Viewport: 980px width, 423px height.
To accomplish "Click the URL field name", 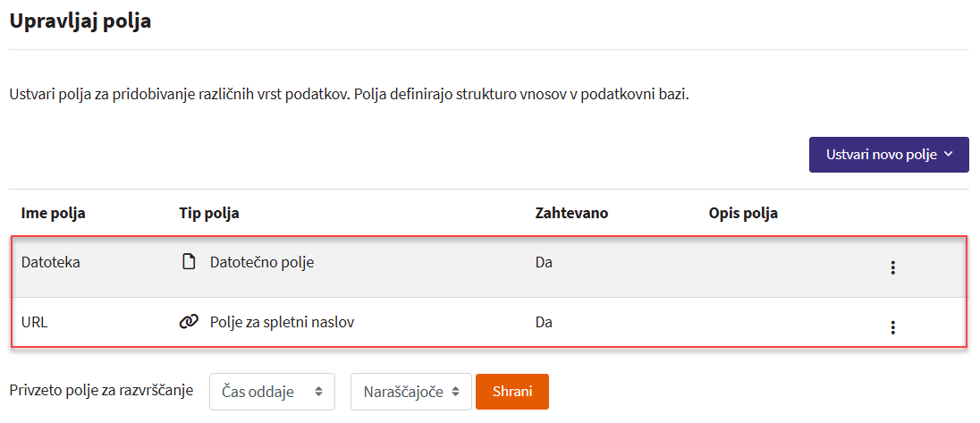I will [34, 322].
